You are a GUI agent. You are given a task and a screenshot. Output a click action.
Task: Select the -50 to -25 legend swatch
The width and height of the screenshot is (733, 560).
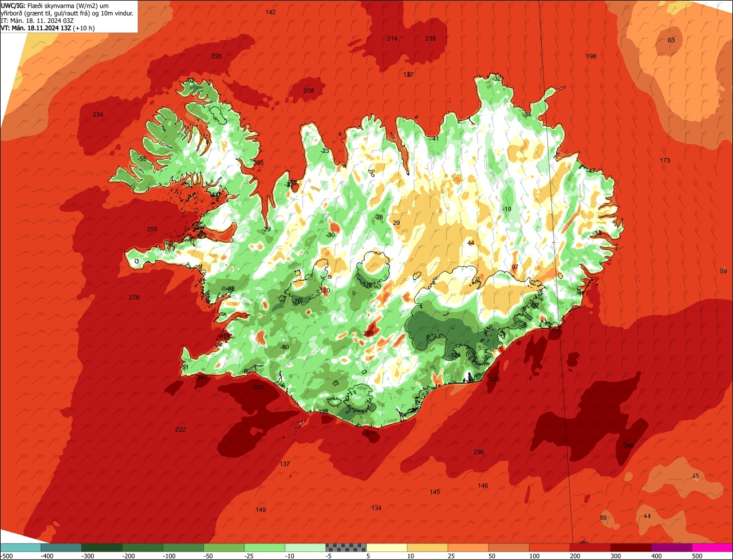[224, 547]
